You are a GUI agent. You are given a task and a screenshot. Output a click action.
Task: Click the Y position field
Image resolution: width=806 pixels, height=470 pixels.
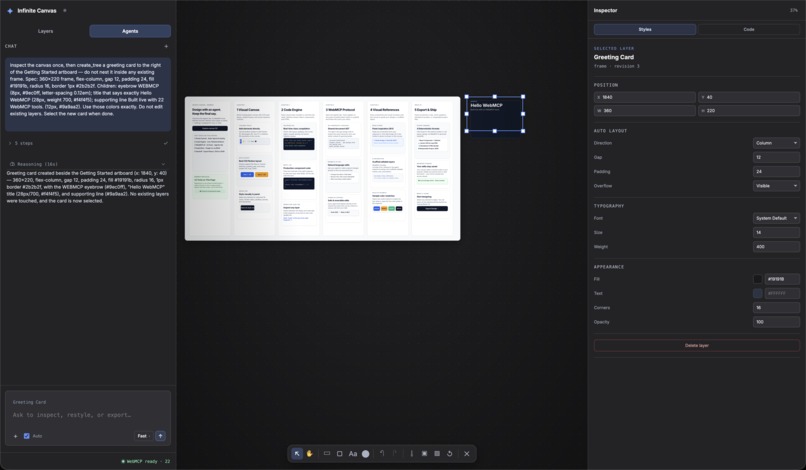pos(748,97)
